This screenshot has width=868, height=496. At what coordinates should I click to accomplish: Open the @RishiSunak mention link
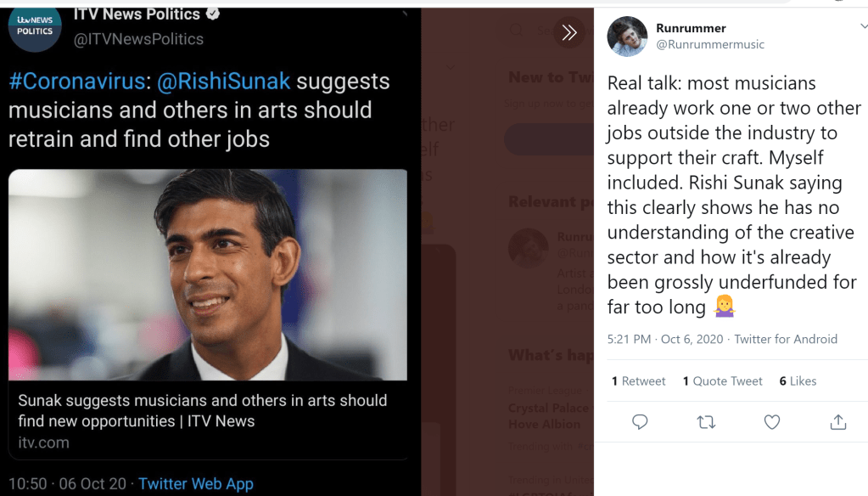[x=224, y=82]
